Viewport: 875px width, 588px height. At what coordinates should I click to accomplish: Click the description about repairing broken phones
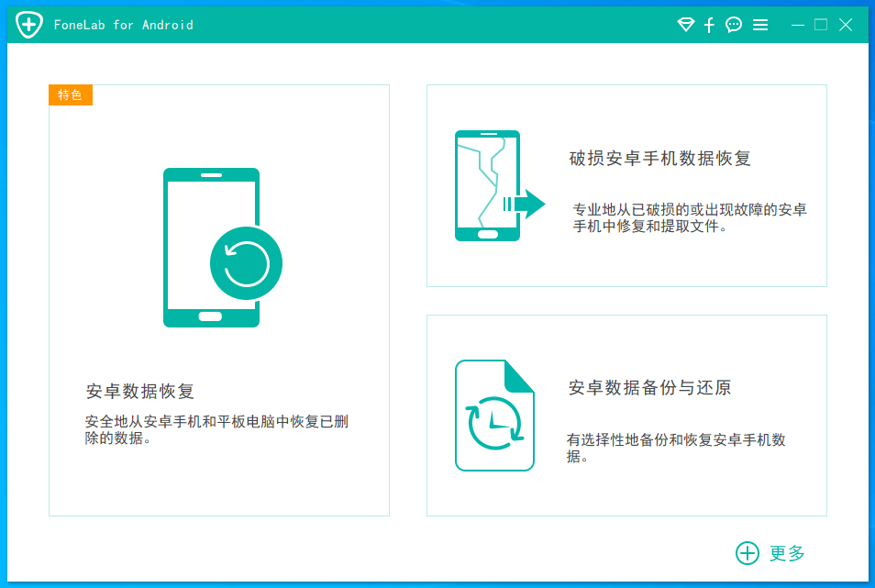pos(689,217)
